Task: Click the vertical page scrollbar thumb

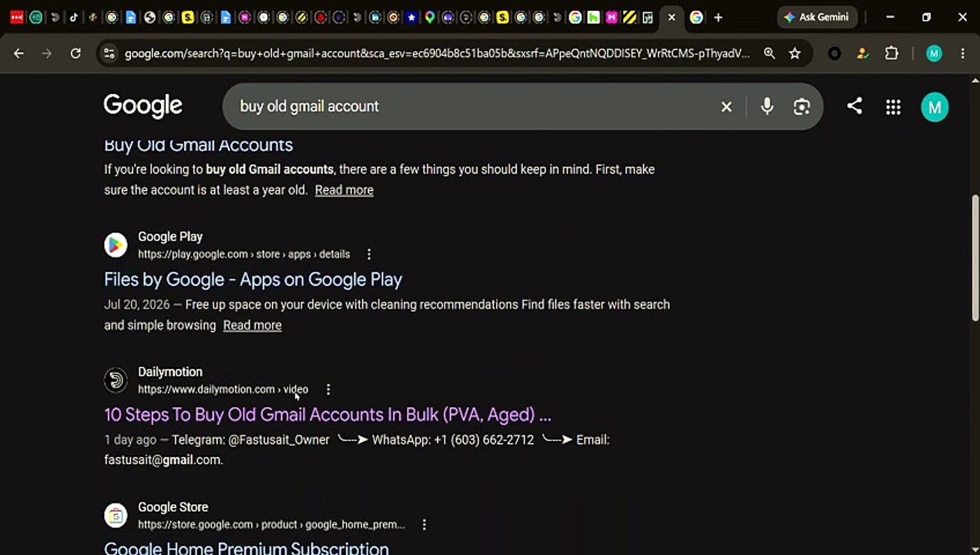Action: (975, 258)
